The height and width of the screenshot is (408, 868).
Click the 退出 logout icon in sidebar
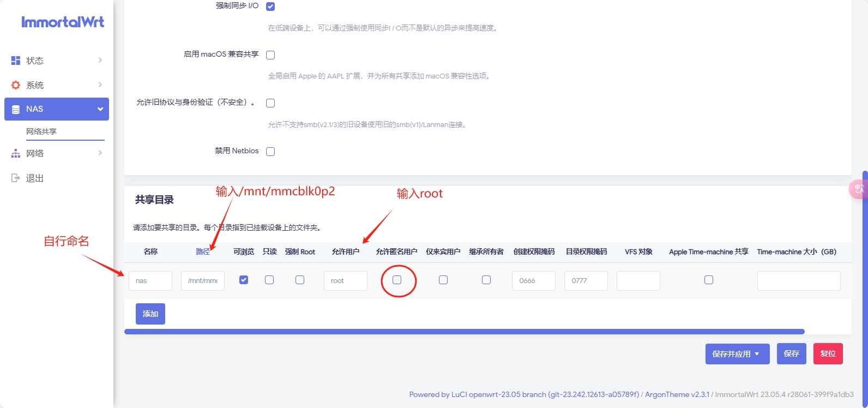(x=16, y=178)
